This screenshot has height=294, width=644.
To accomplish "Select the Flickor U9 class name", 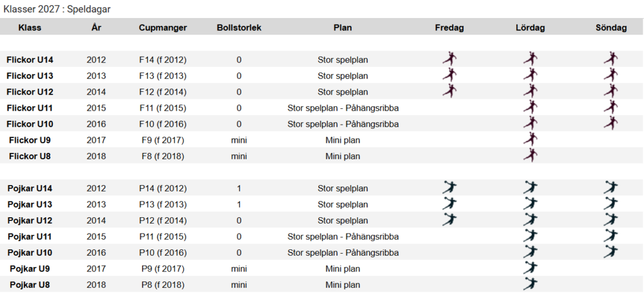I will click(x=30, y=140).
